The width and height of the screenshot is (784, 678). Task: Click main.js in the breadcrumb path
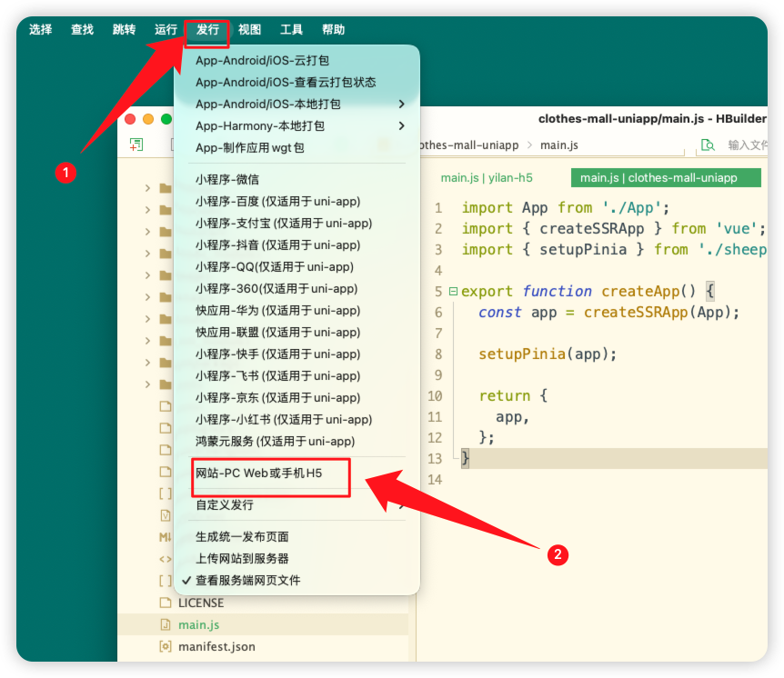coord(559,145)
